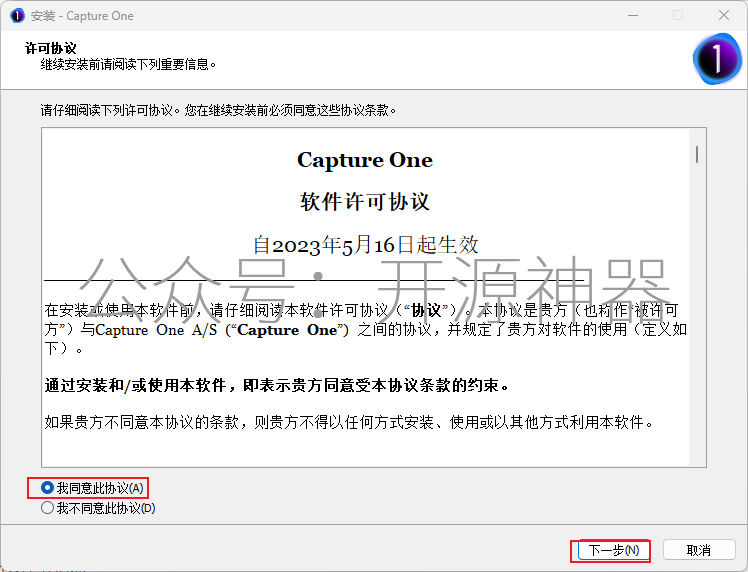
Task: Close the installer window
Action: click(724, 16)
